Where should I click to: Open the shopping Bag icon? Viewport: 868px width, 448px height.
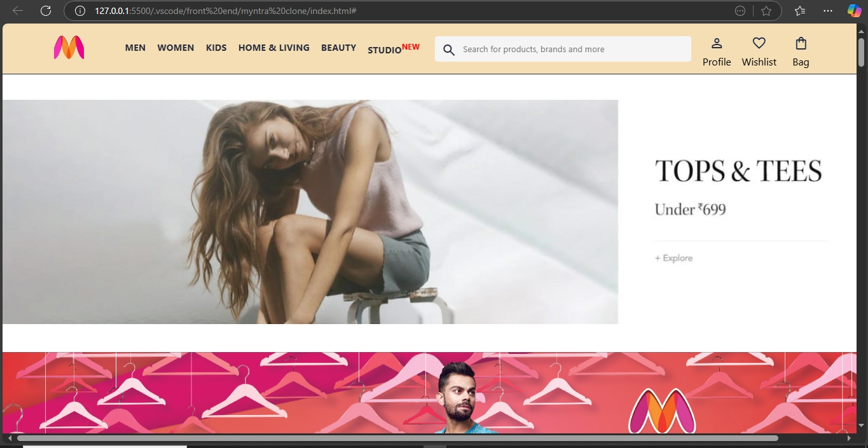801,43
